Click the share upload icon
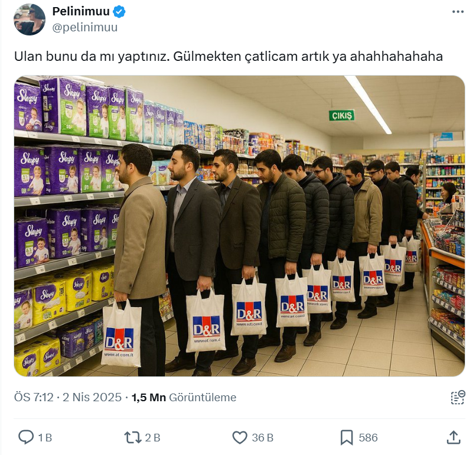The height and width of the screenshot is (455, 476). 454,437
